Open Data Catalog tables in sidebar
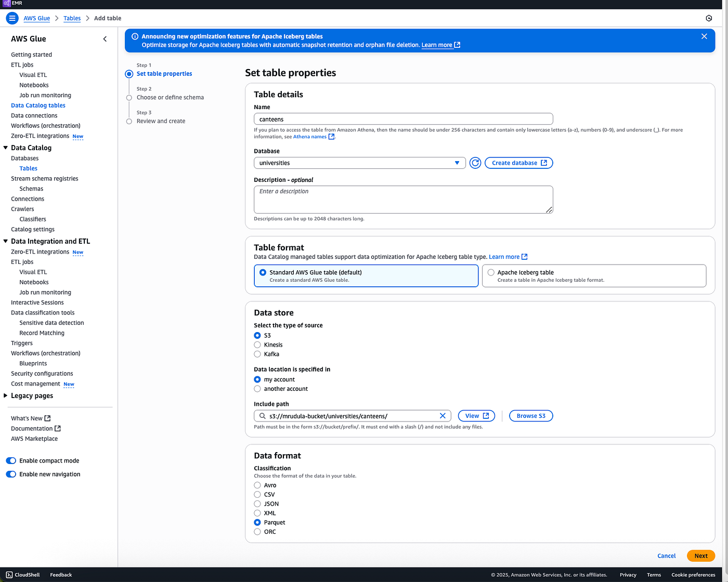This screenshot has width=728, height=582. click(x=38, y=105)
